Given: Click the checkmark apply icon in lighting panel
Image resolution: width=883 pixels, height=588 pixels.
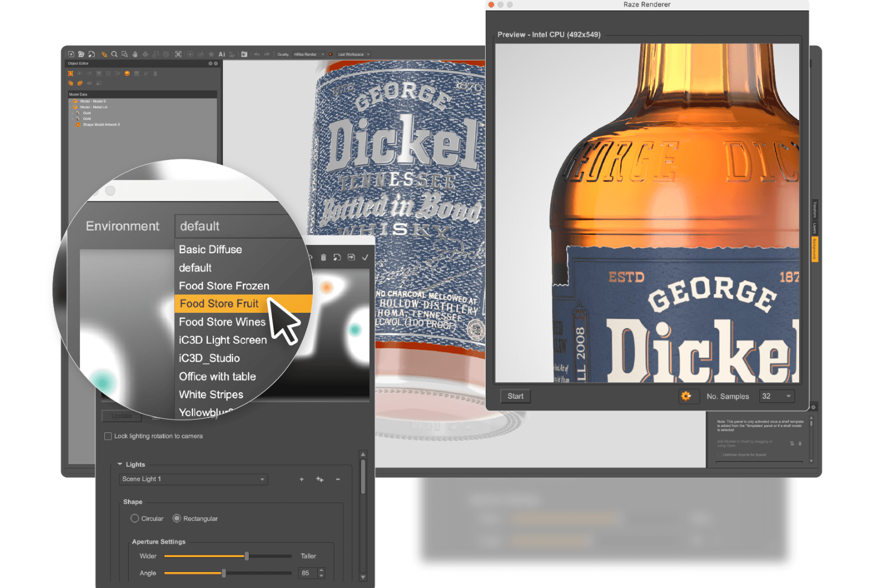Looking at the screenshot, I should (x=365, y=257).
